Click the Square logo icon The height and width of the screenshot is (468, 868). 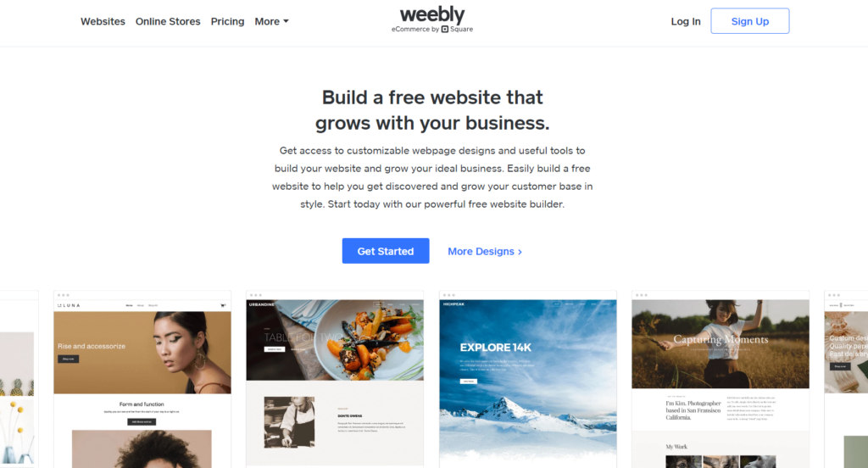pyautogui.click(x=445, y=30)
